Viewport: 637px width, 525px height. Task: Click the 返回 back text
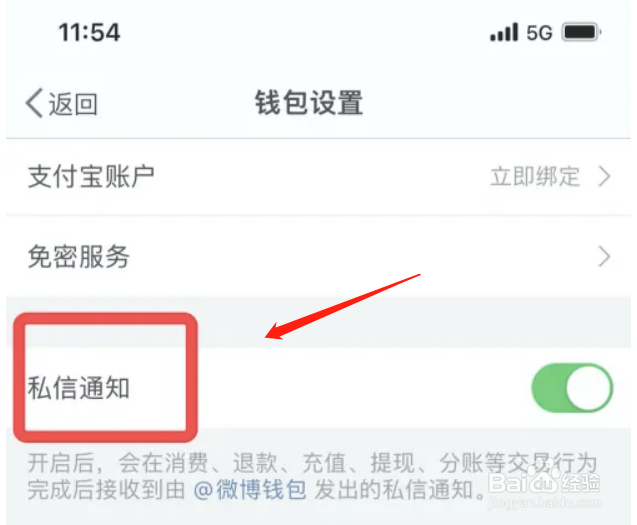point(73,104)
